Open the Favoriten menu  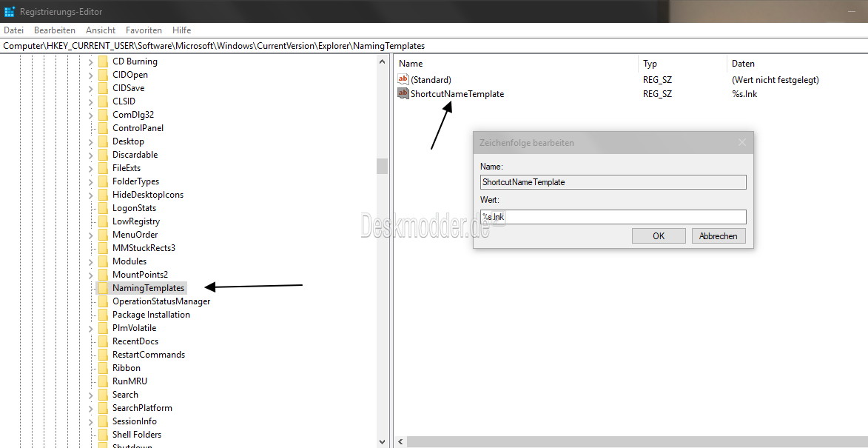coord(144,30)
